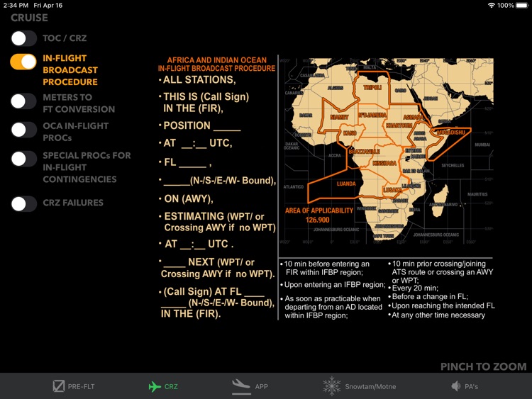Image resolution: width=532 pixels, height=399 pixels.
Task: Tap the CRZ FAILURES label
Action: (x=73, y=203)
